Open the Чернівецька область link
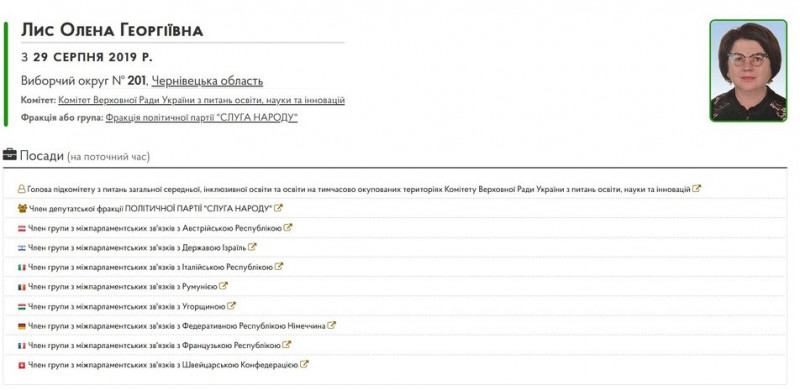This screenshot has width=800, height=390. point(207,81)
